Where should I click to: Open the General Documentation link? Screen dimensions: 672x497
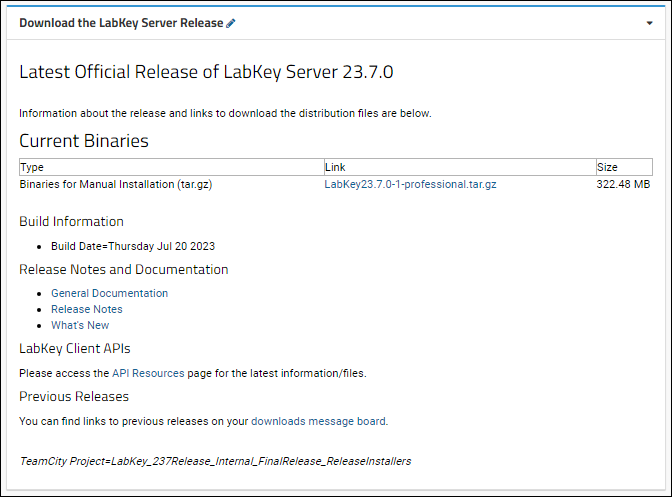click(x=109, y=293)
